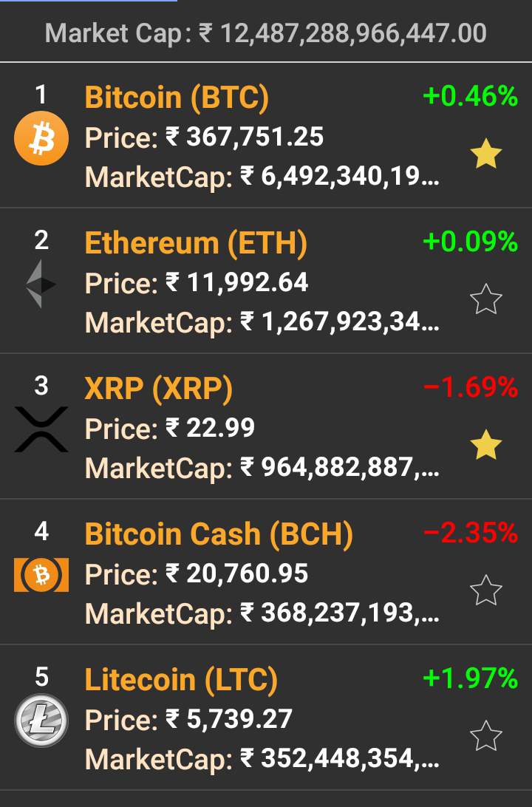Open Bitcoin Cash (BCH) entry
532x807 pixels.
point(219,534)
